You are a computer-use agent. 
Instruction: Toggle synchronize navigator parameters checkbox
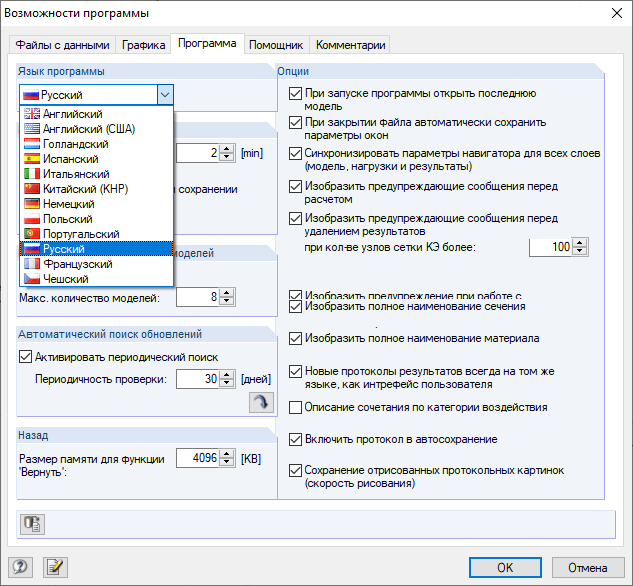[296, 153]
